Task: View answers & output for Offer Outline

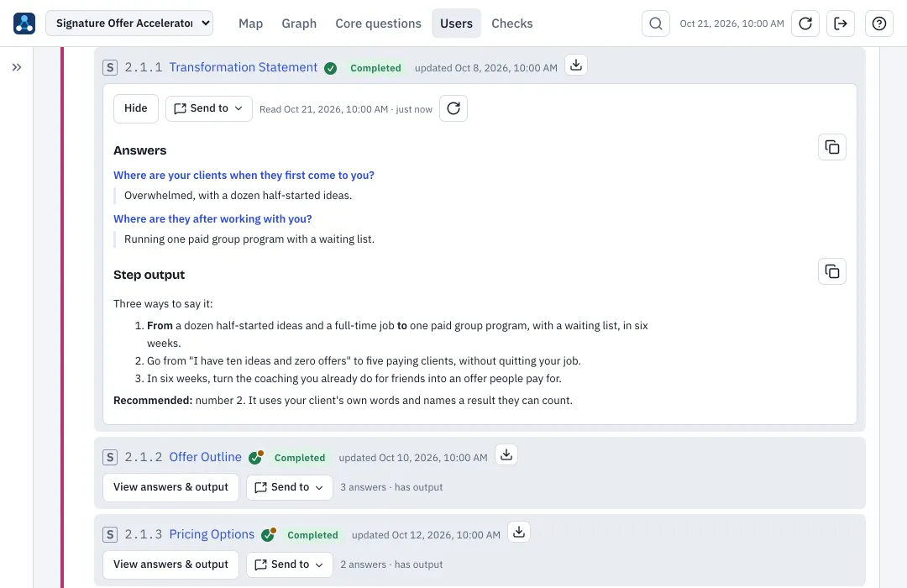Action: (x=170, y=487)
